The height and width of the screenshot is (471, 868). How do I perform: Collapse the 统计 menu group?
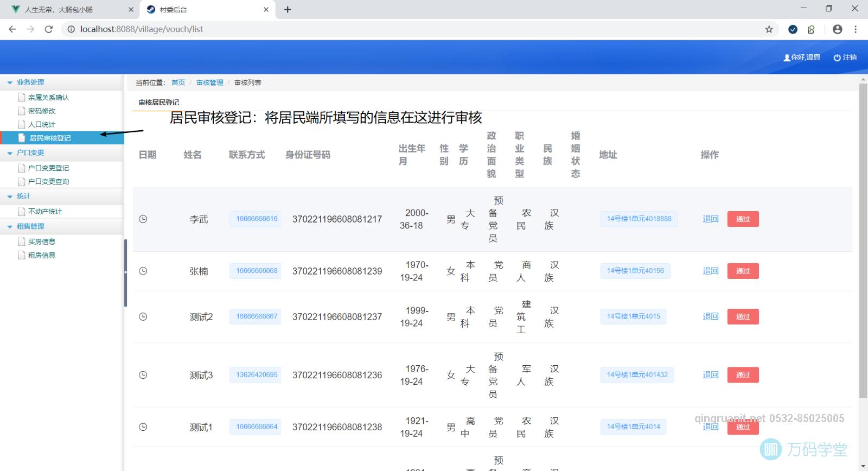tap(10, 196)
